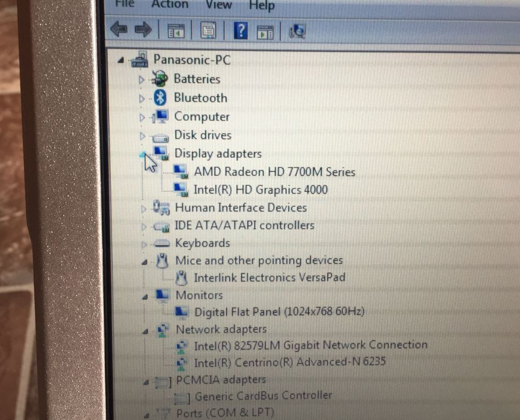Image resolution: width=520 pixels, height=420 pixels.
Task: Select the Keyboards label
Action: pos(203,243)
